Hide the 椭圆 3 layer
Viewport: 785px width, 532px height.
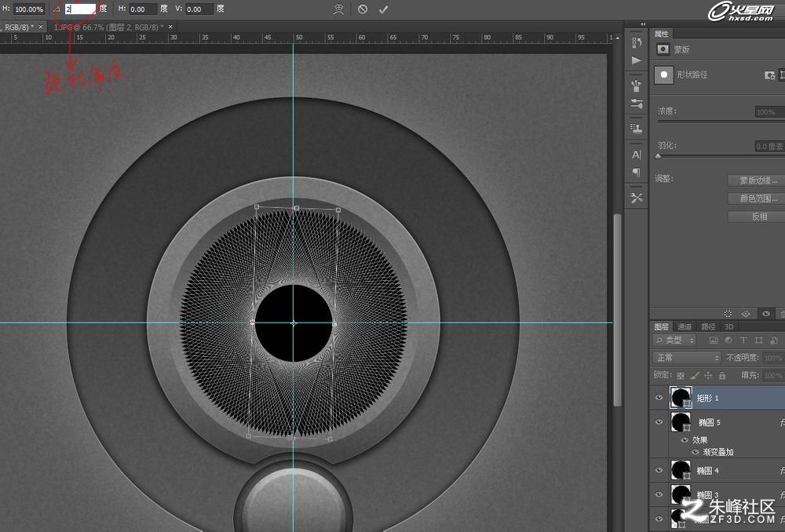(x=659, y=494)
